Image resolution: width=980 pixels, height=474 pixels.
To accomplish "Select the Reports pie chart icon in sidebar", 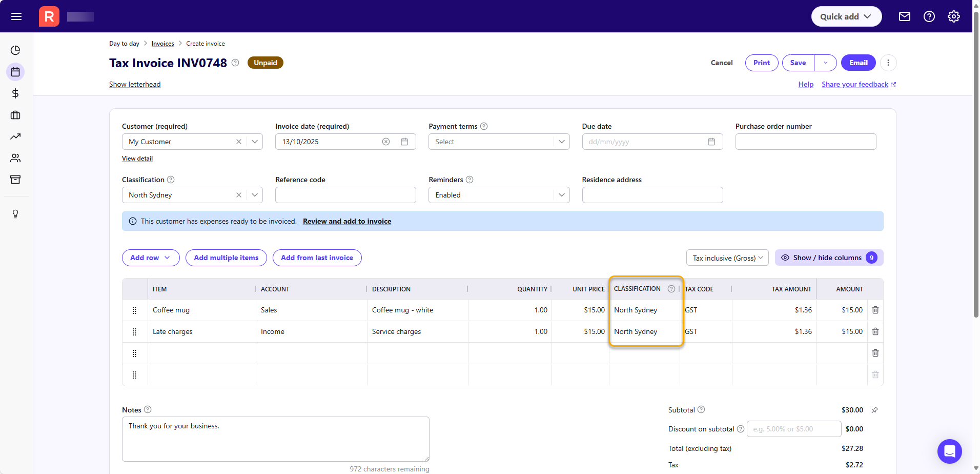I will point(15,50).
